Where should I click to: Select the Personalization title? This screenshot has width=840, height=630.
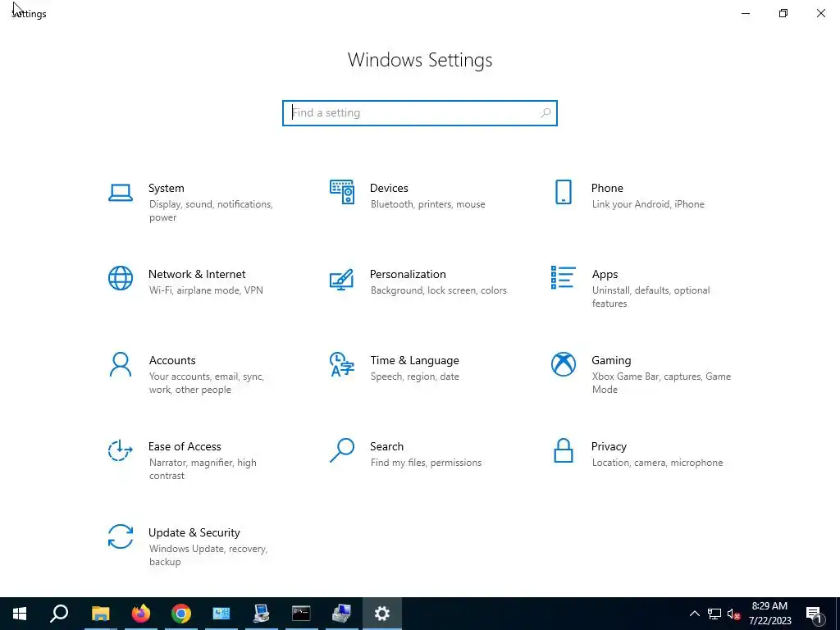408,274
